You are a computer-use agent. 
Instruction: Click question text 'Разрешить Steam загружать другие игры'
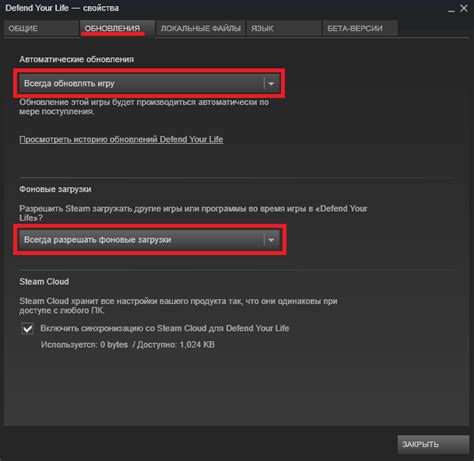(x=193, y=213)
